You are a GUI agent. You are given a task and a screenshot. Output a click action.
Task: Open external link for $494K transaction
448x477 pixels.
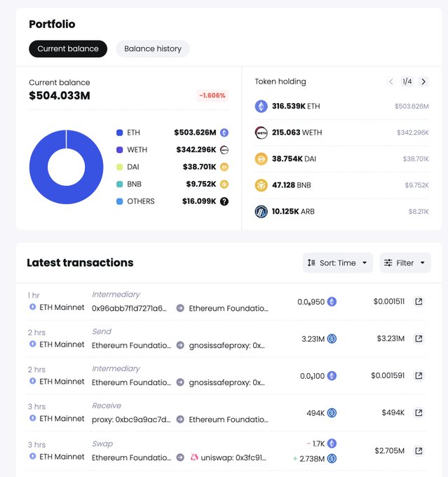coord(419,412)
